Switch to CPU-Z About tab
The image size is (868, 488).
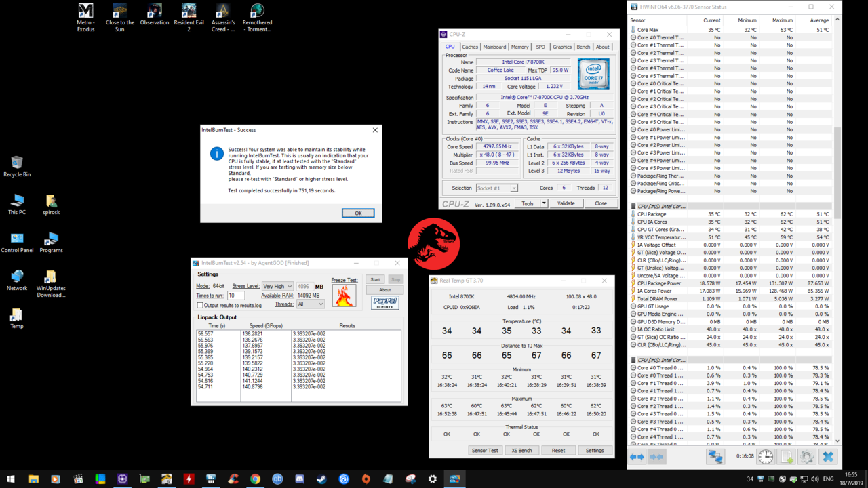pyautogui.click(x=602, y=47)
